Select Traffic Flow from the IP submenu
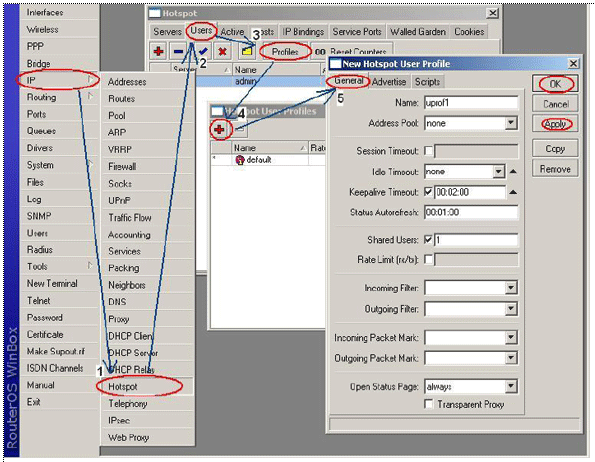 (147, 217)
